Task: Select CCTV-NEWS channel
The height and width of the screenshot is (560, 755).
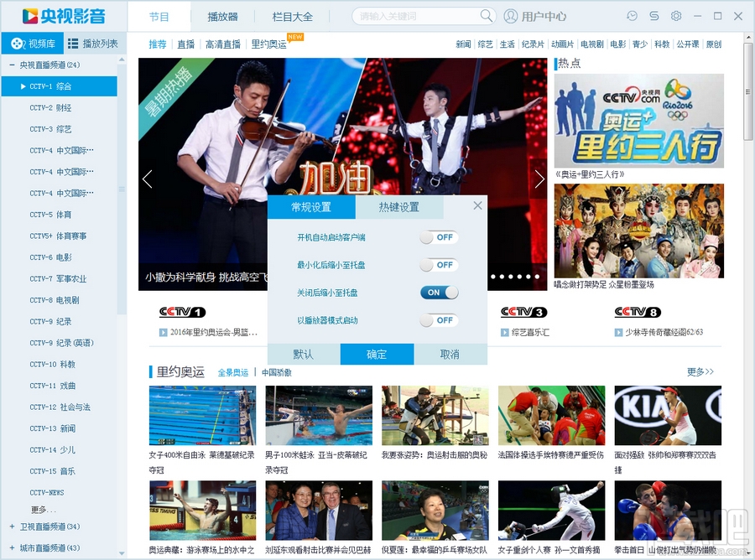Action: 47,493
